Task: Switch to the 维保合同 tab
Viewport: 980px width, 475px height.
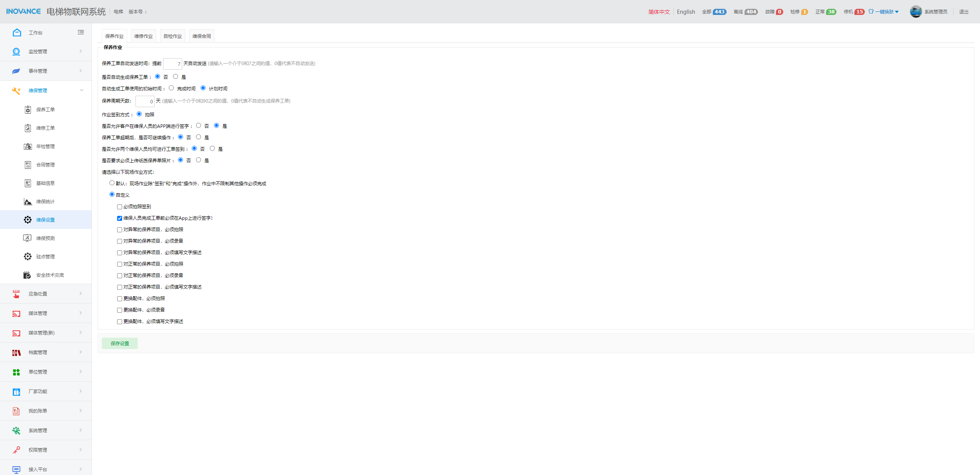Action: [202, 36]
